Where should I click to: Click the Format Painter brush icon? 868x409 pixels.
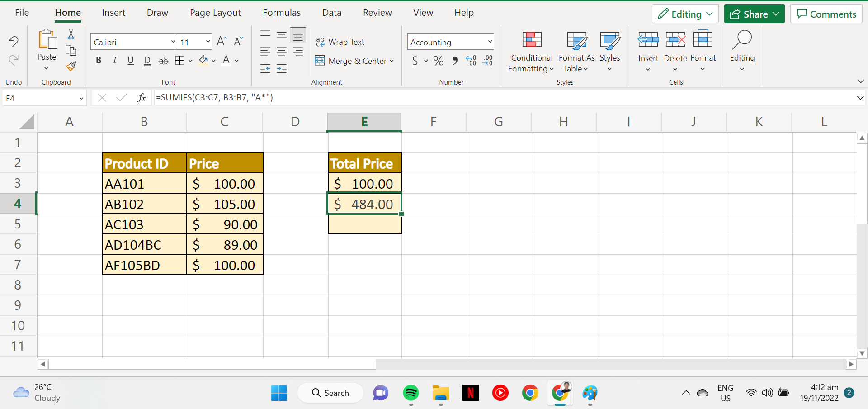[x=71, y=67]
